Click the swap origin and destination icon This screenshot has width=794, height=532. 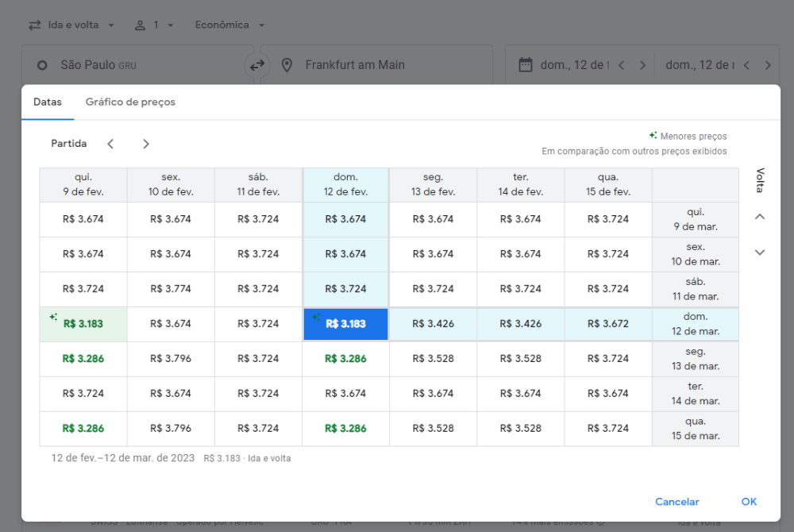[x=256, y=65]
